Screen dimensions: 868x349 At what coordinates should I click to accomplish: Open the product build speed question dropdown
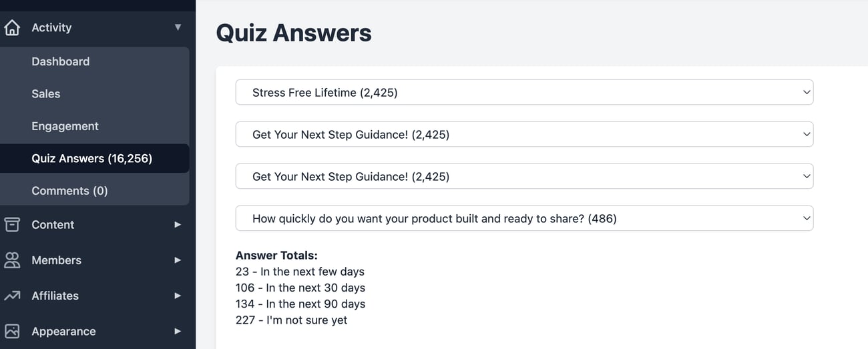tap(524, 219)
